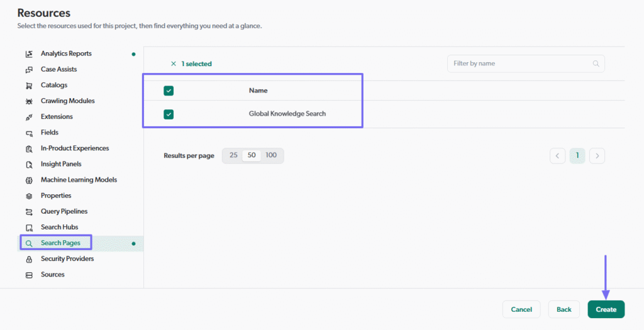
Task: Open the Search Hubs resource category
Action: pyautogui.click(x=60, y=227)
